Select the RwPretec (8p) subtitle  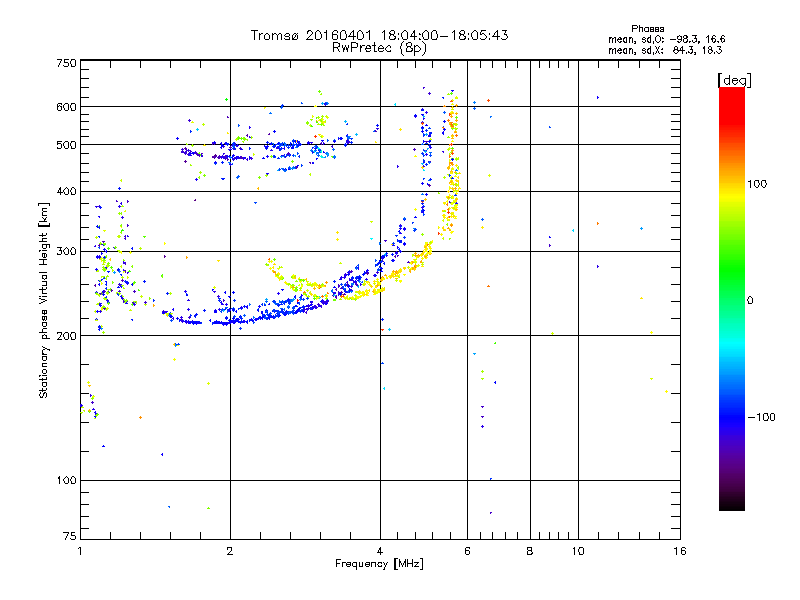pos(379,47)
